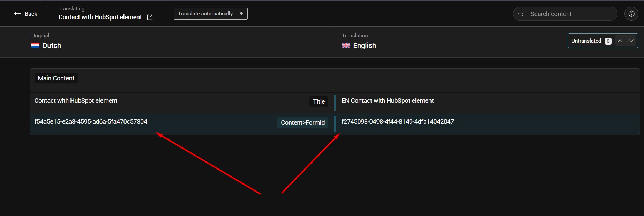Click the Title field tag

[319, 102]
